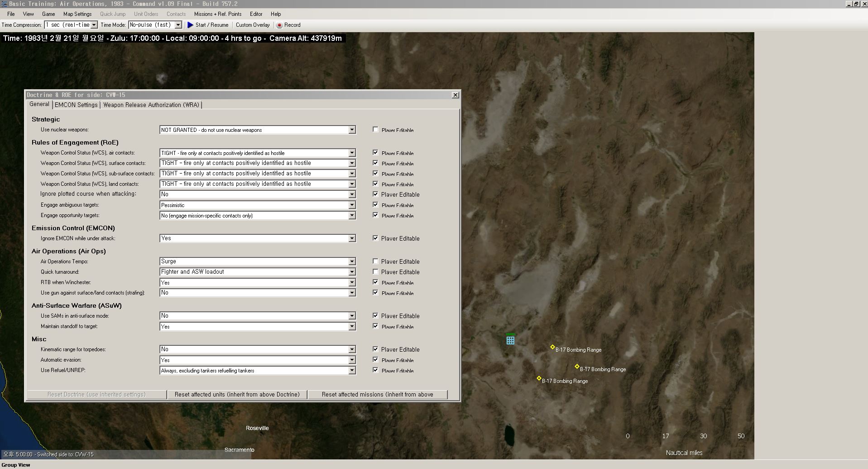Uncheck Player Editable for Ignore EMCON while under attack
Viewport: 868px width, 469px height.
point(375,238)
